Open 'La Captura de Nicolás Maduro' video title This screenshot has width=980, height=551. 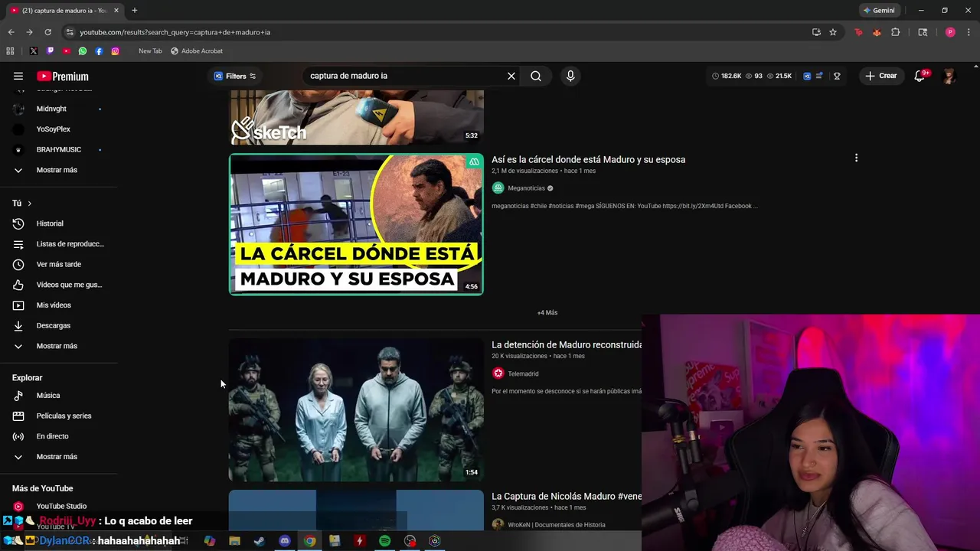click(x=567, y=496)
